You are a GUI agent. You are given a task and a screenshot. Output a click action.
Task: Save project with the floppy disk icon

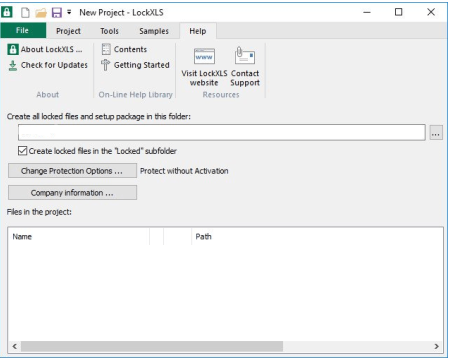click(57, 13)
